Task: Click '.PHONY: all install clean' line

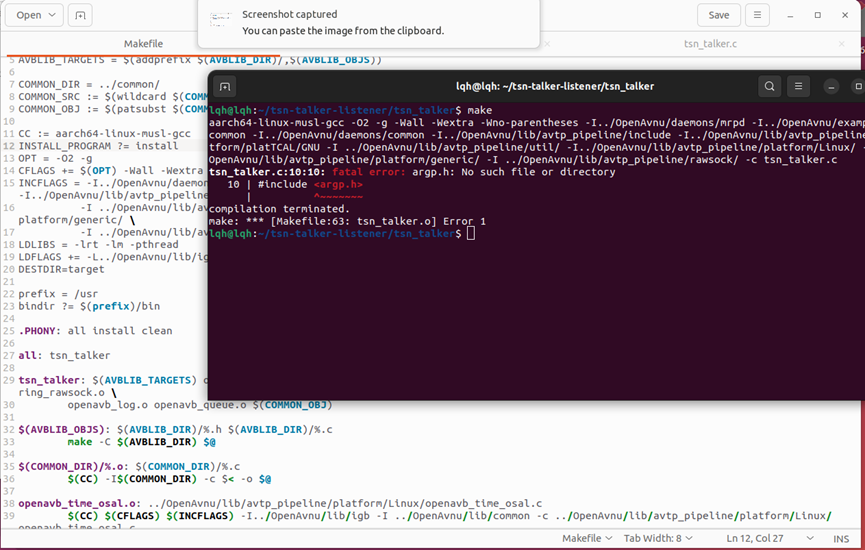Action: 95,331
